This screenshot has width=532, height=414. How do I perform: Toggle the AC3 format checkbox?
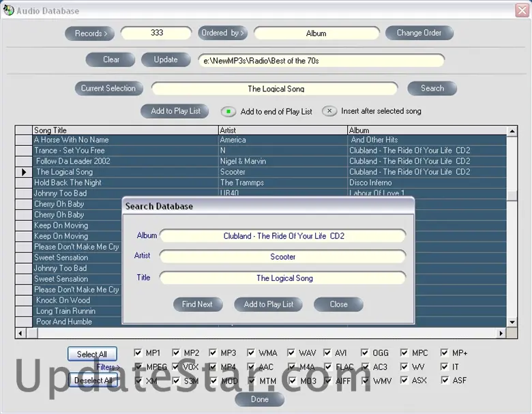pyautogui.click(x=366, y=366)
